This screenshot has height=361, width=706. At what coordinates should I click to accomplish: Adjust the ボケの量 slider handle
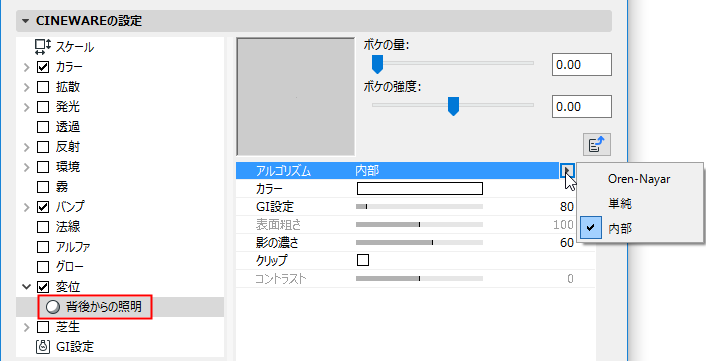click(377, 63)
